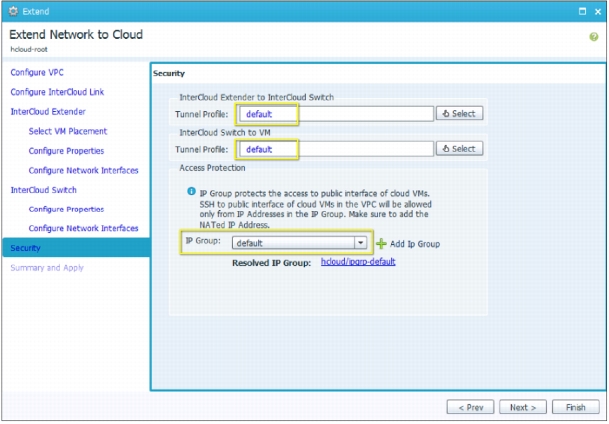Click the Resolved IP Group label

pos(271,263)
